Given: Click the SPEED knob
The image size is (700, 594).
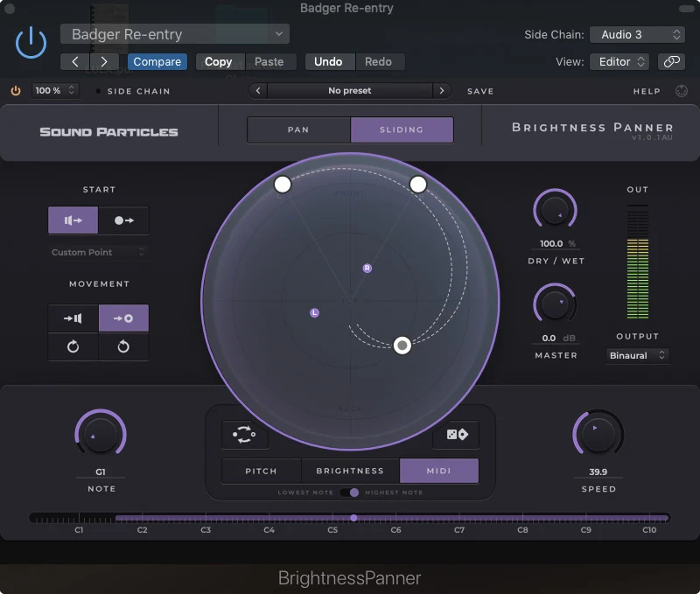Looking at the screenshot, I should (598, 434).
